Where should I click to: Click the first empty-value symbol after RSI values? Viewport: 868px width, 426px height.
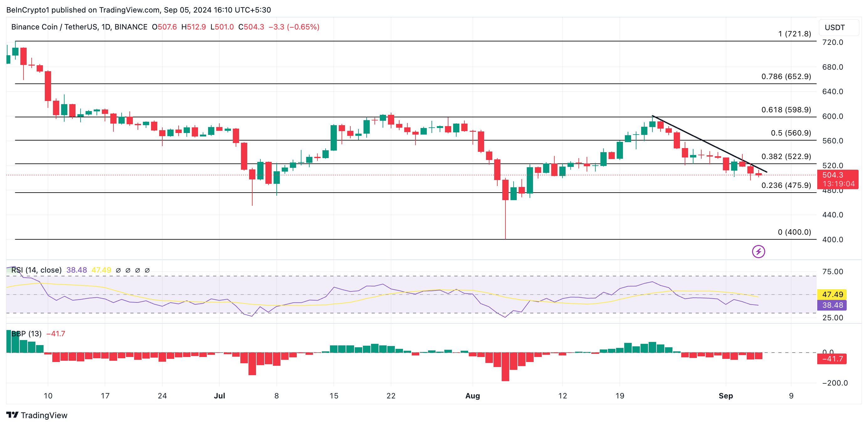[x=118, y=270]
